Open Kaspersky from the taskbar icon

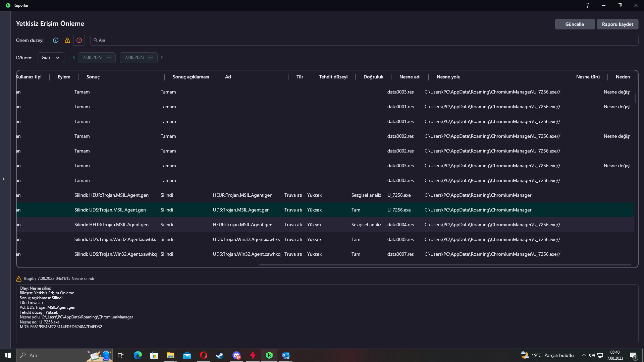coord(269,355)
